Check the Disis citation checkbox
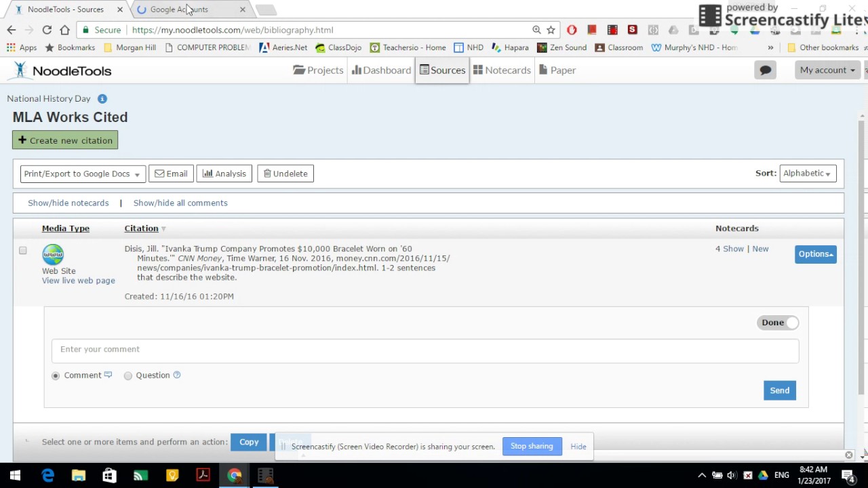This screenshot has width=868, height=488. coord(22,251)
